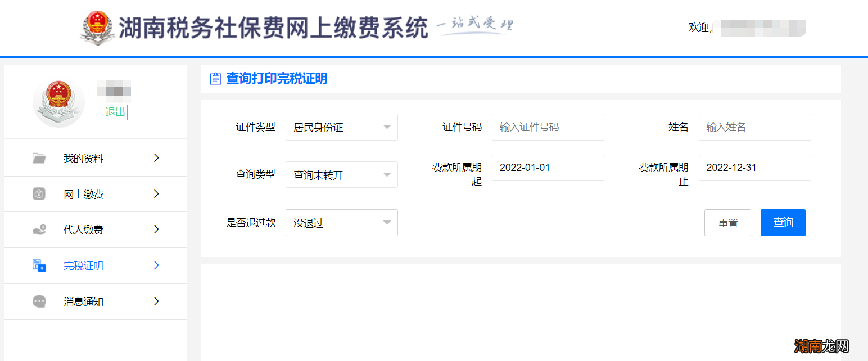The height and width of the screenshot is (361, 868).
Task: Click the 费款所属期起 date field
Action: [548, 168]
